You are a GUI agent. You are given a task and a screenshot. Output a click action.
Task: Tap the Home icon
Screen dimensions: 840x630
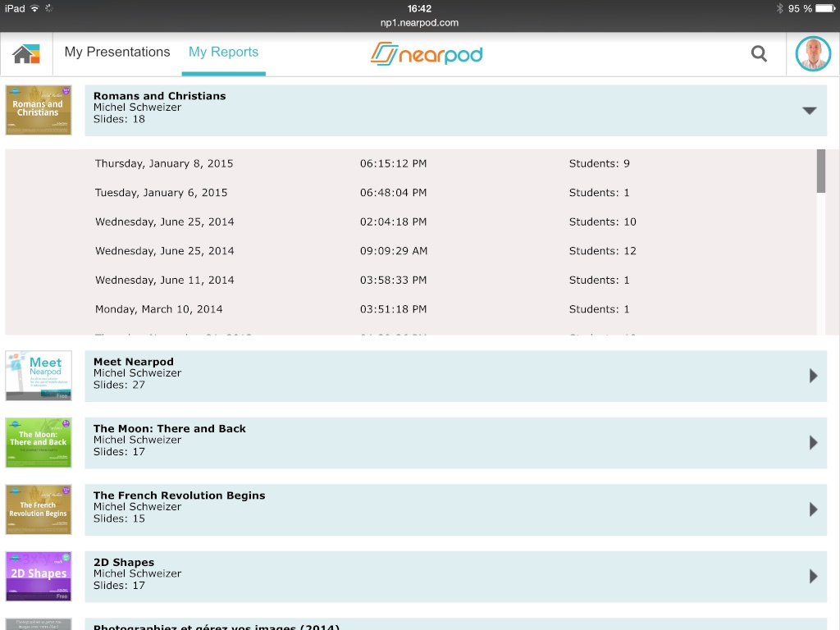(x=26, y=54)
